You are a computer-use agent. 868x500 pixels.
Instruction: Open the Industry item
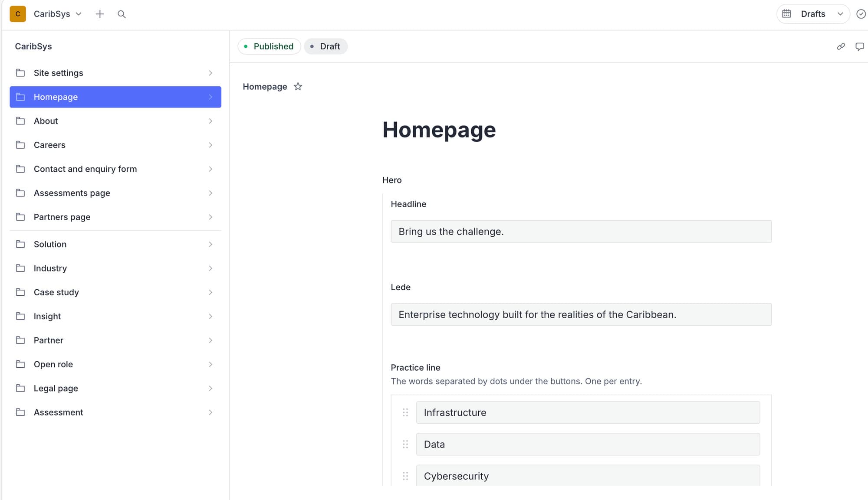pos(115,268)
